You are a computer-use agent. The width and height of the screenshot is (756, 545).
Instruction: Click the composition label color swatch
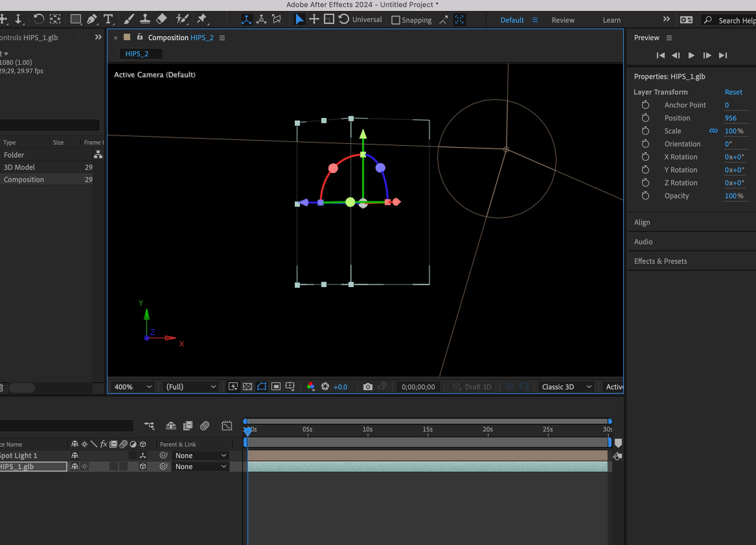pyautogui.click(x=127, y=37)
